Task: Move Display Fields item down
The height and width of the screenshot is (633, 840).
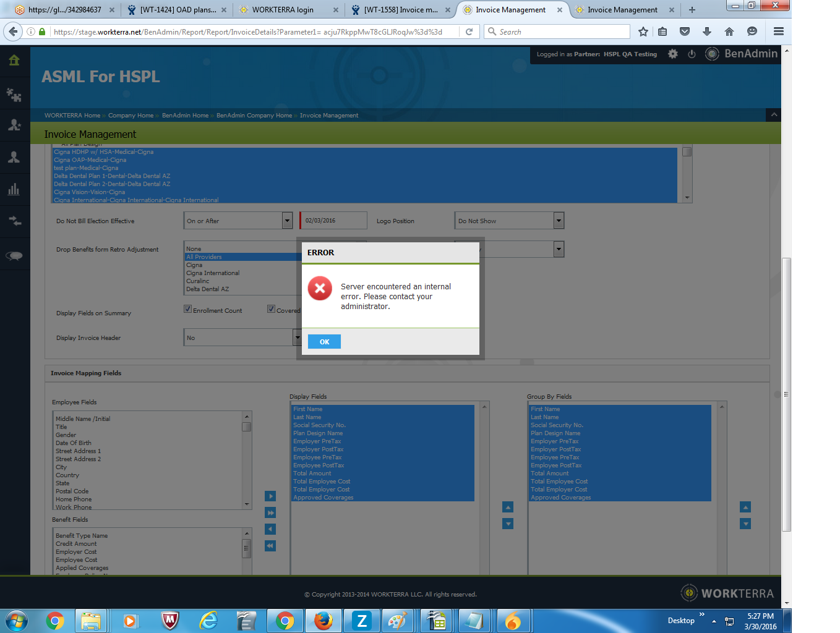Action: coord(508,524)
